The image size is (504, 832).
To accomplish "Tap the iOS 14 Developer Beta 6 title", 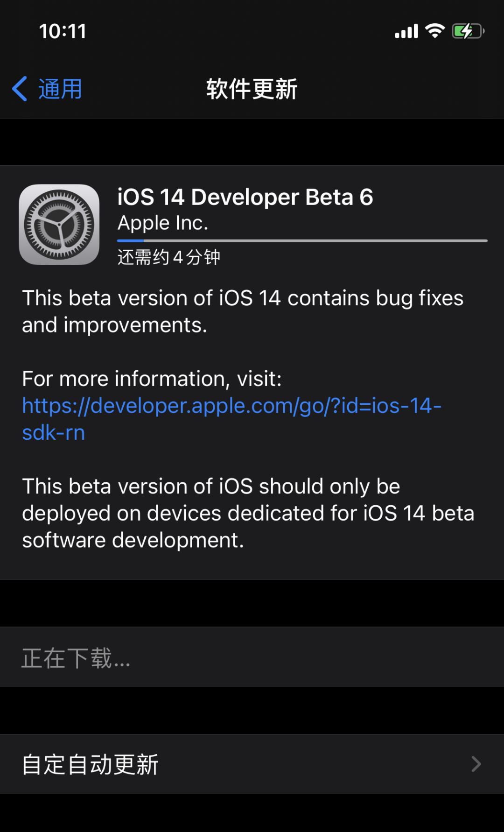I will (245, 197).
